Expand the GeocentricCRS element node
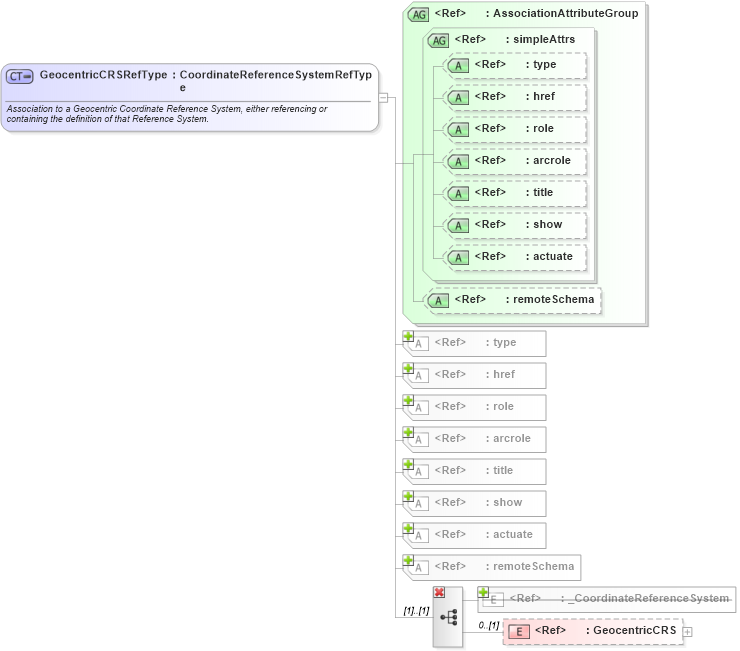This screenshot has height=651, width=740. [x=688, y=632]
